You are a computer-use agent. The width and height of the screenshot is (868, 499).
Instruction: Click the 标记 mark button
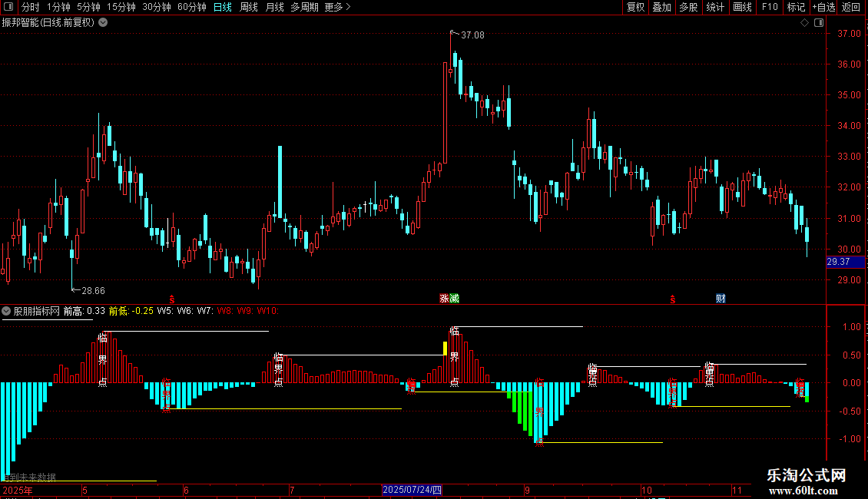[x=796, y=7]
